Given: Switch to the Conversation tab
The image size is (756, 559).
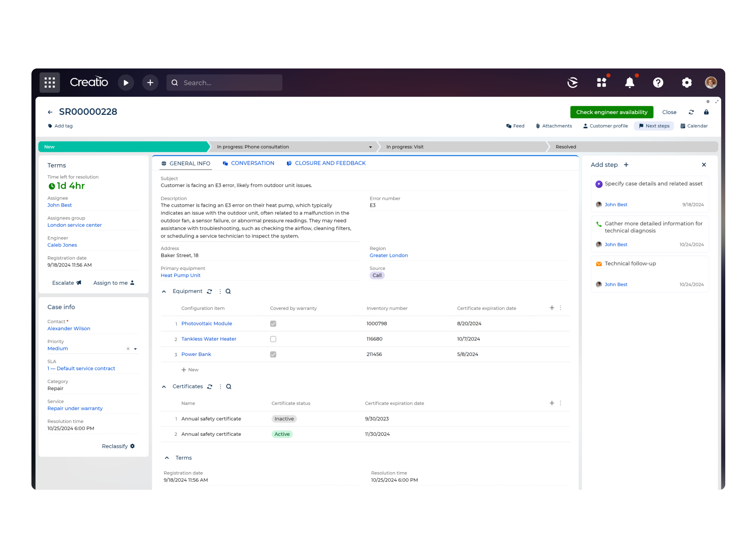Looking at the screenshot, I should click(252, 163).
